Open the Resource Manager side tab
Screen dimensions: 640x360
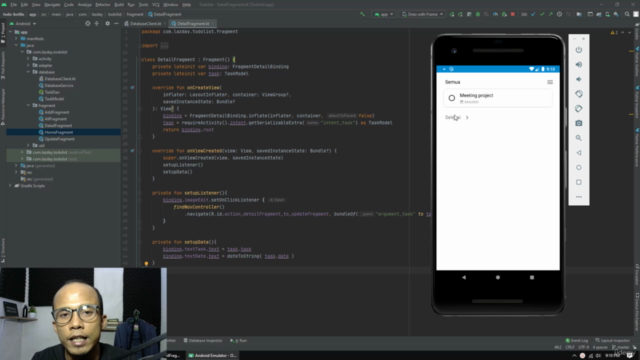tap(3, 107)
